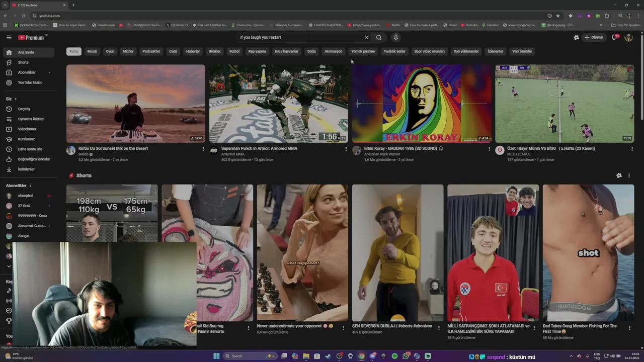Open the Chess.com bookmark
Image resolution: width=644 pixels, height=362 pixels.
[248, 25]
